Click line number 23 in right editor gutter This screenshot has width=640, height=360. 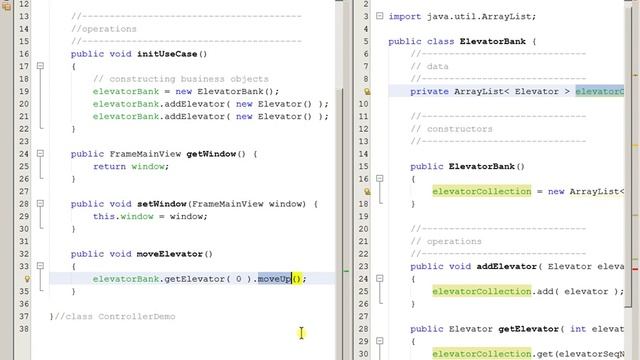363,267
